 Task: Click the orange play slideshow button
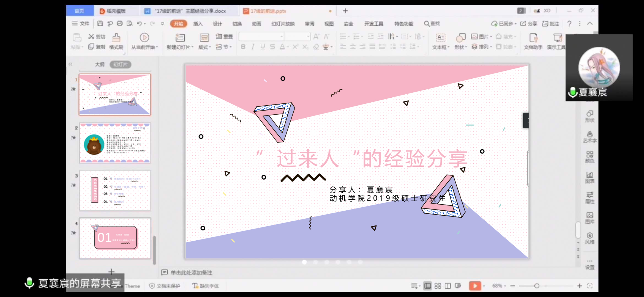tap(475, 286)
